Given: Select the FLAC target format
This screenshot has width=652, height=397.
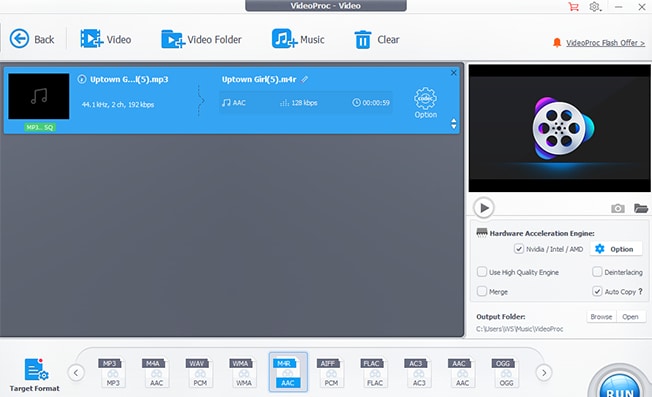Looking at the screenshot, I should pos(374,372).
